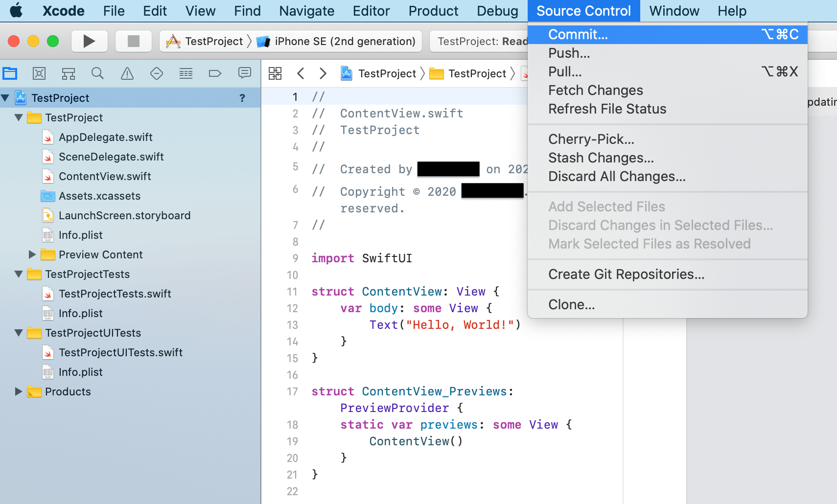This screenshot has width=837, height=504.
Task: Select ContentView.swift in the project navigator
Action: (104, 176)
